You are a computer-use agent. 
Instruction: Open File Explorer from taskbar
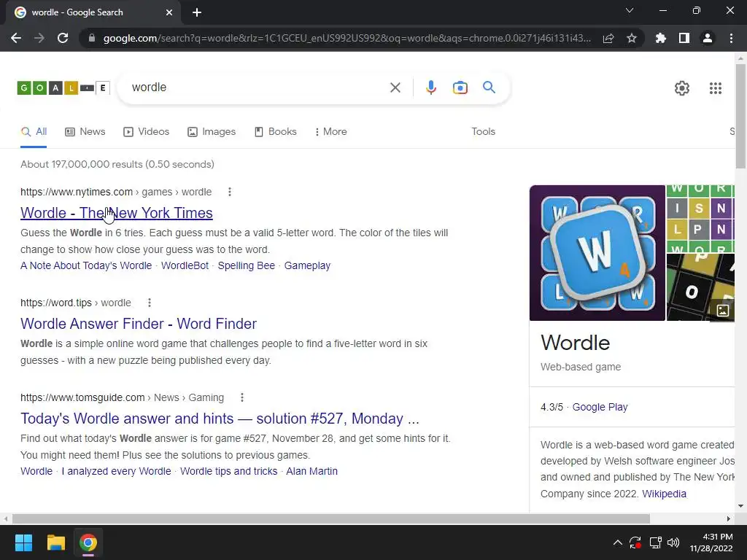(55, 542)
